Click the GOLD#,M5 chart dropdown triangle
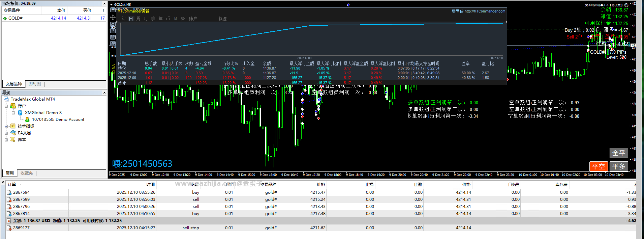Screen dimensions: 644x239 pos(112,5)
